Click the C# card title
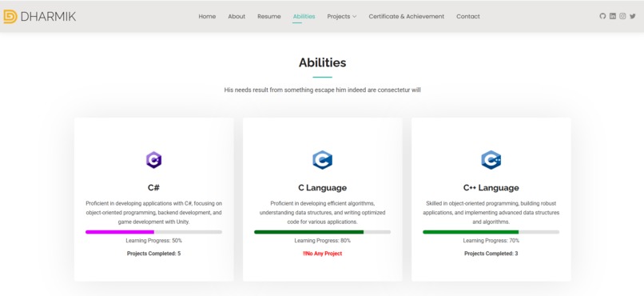The image size is (644, 296). 153,188
